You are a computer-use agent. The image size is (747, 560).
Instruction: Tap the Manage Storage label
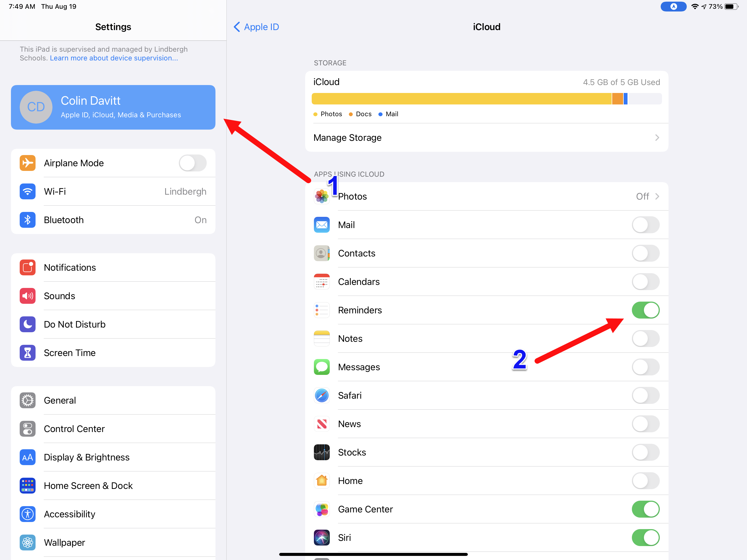348,138
